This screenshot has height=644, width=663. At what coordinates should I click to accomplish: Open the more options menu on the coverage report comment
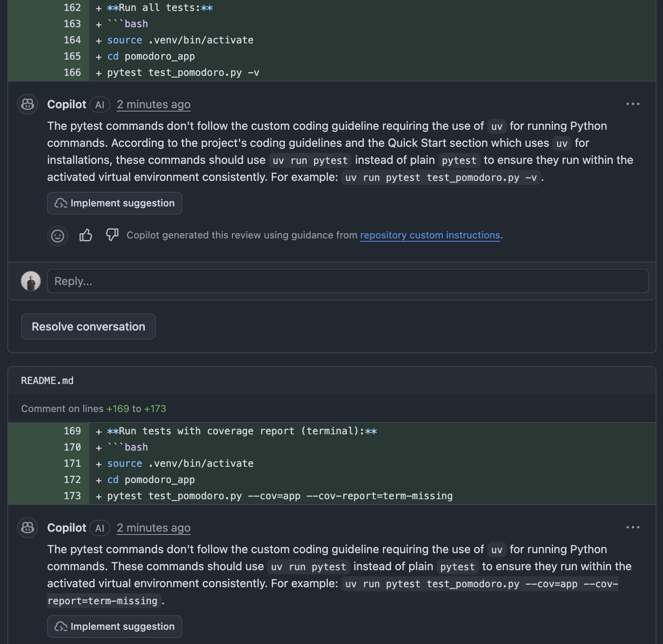tap(633, 528)
